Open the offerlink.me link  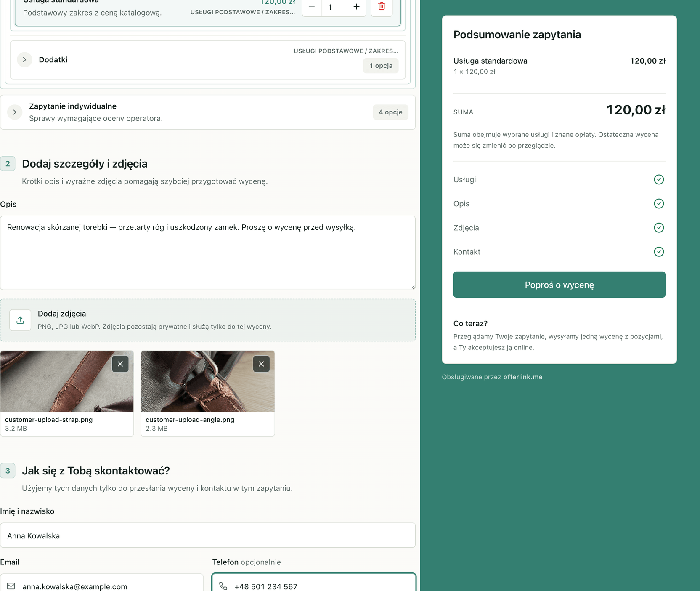coord(523,377)
